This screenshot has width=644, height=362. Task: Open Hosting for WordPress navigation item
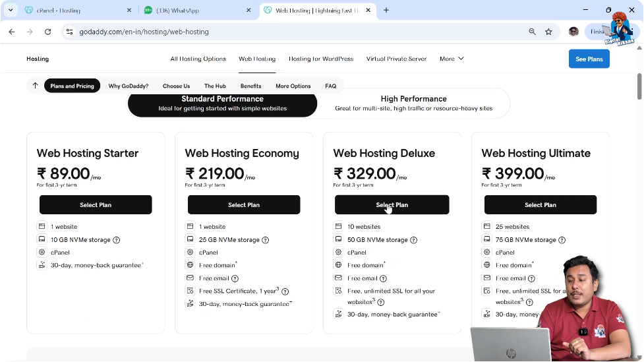(321, 59)
